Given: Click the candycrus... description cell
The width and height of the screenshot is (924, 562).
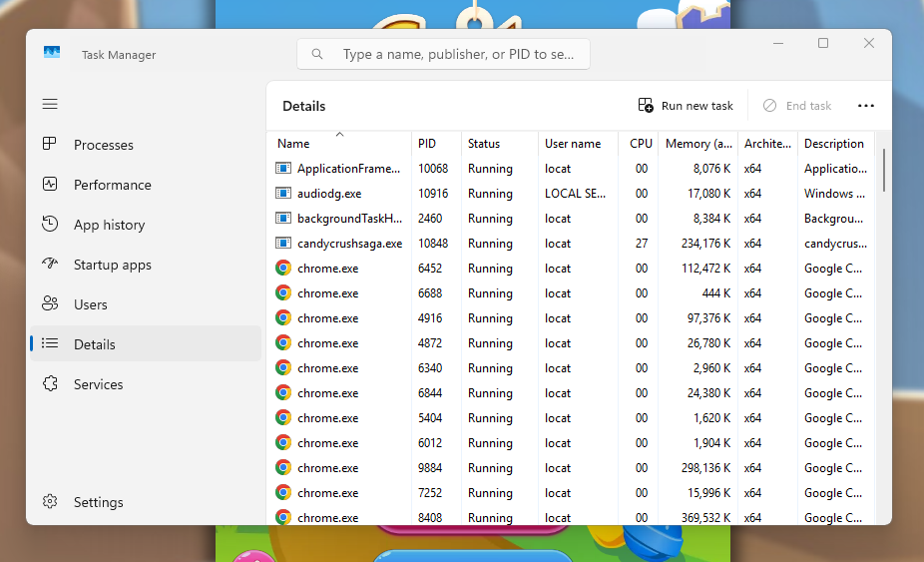Looking at the screenshot, I should coord(835,244).
